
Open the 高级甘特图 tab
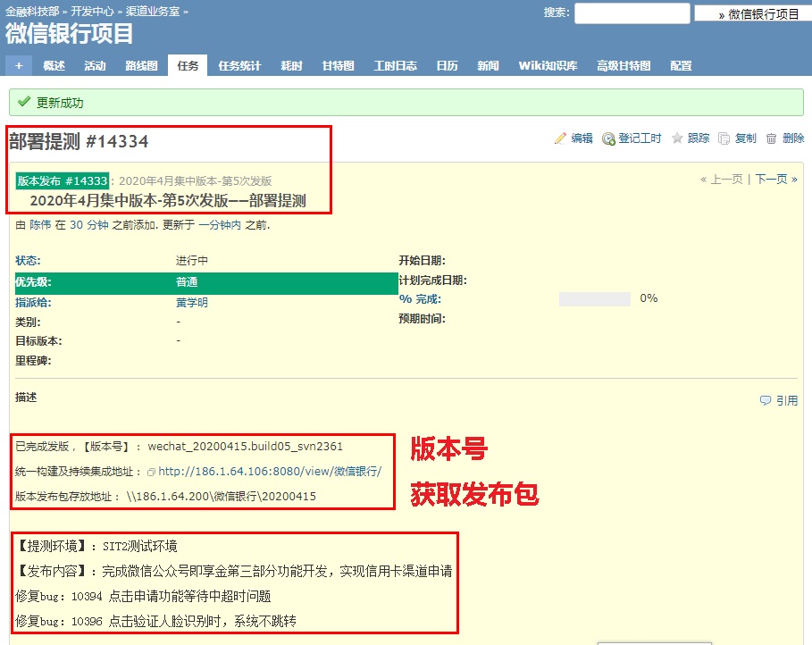(624, 66)
